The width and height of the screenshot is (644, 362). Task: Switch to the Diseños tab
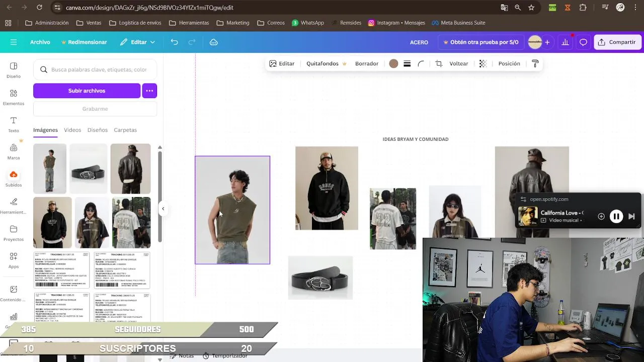pos(98,130)
